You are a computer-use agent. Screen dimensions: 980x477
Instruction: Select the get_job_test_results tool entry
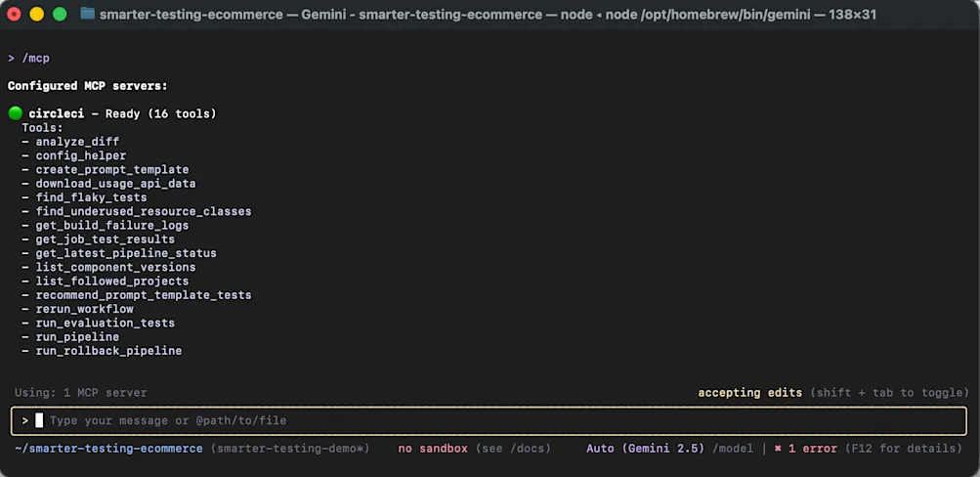coord(105,239)
